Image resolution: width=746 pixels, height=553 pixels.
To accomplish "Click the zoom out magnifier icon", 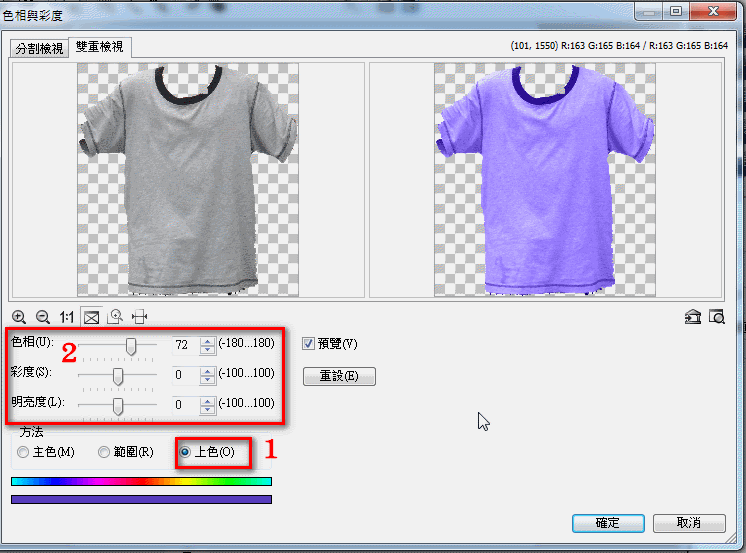I will pyautogui.click(x=43, y=317).
